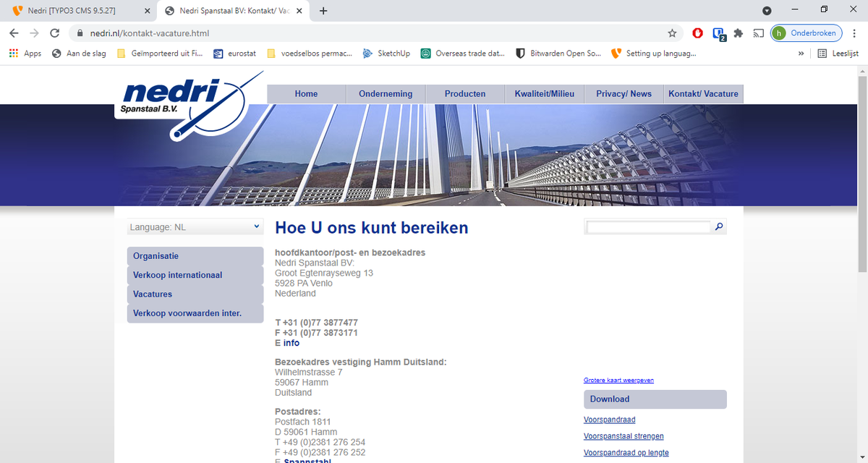Screen dimensions: 868x463
Task: Open the tab search dropdown arrow
Action: click(x=767, y=11)
